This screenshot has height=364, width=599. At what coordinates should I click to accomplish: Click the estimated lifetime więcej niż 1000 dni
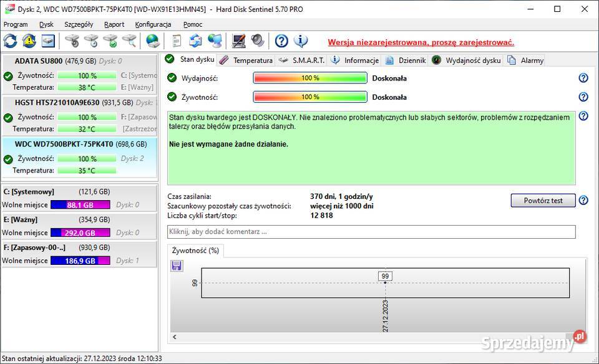point(341,206)
